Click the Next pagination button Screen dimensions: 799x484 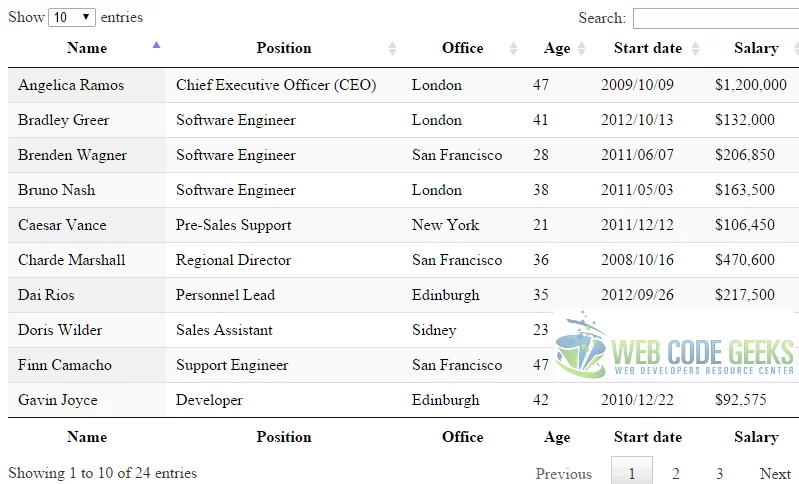[x=775, y=473]
